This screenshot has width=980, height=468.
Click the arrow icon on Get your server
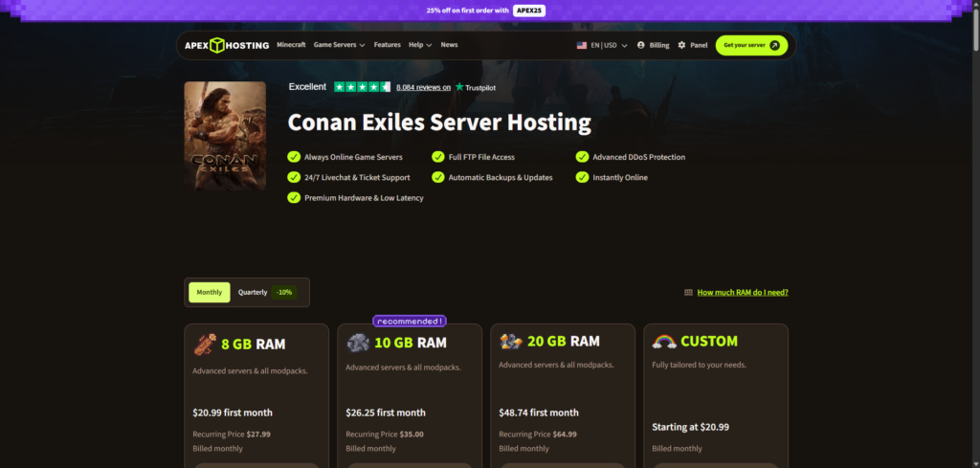774,45
